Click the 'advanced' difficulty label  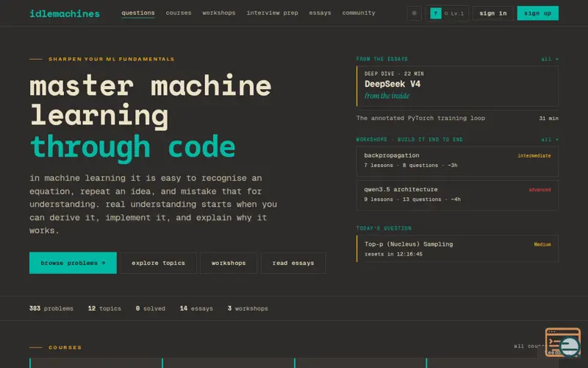pos(539,190)
